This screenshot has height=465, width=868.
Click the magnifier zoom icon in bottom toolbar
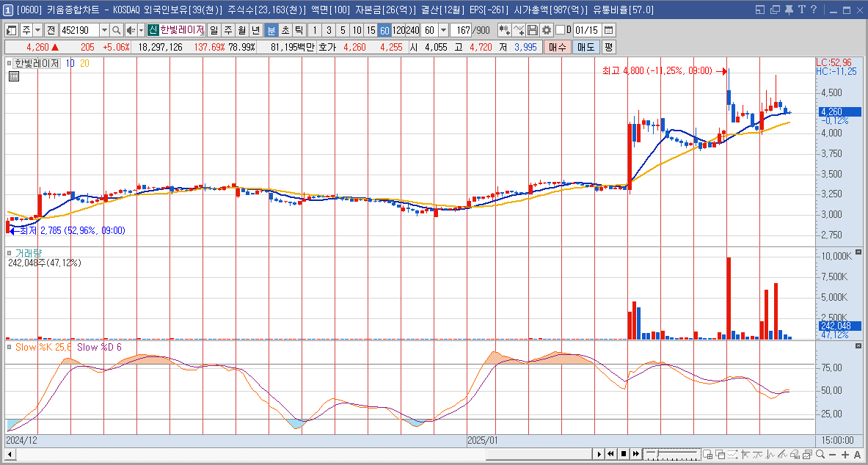click(820, 455)
